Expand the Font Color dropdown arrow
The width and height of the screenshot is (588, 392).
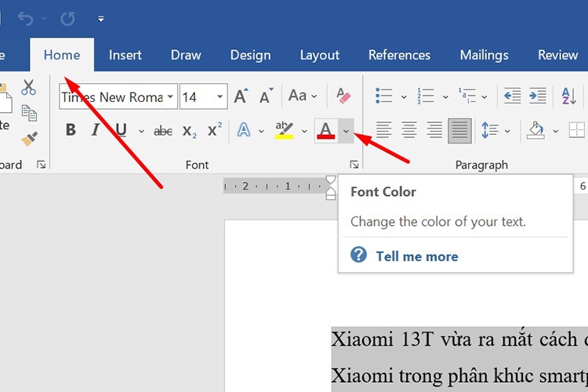(346, 131)
